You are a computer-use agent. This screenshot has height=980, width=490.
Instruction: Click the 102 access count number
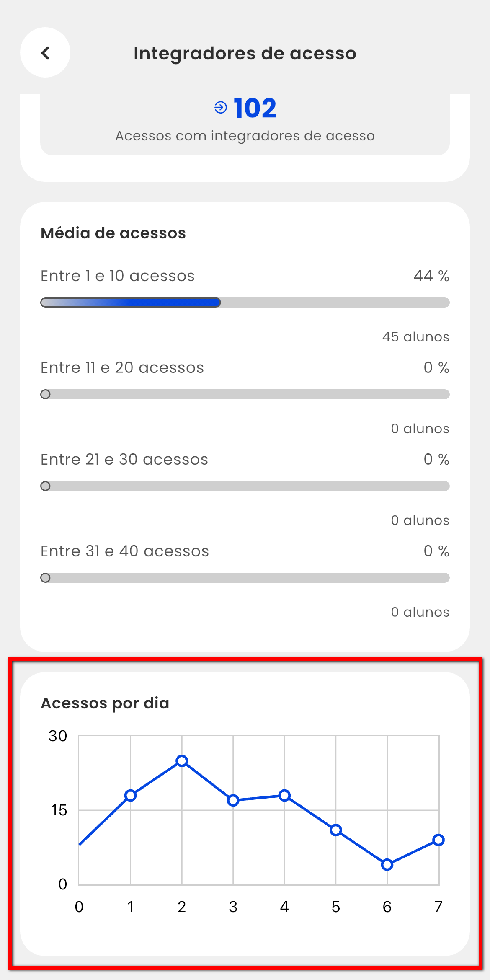(x=255, y=109)
